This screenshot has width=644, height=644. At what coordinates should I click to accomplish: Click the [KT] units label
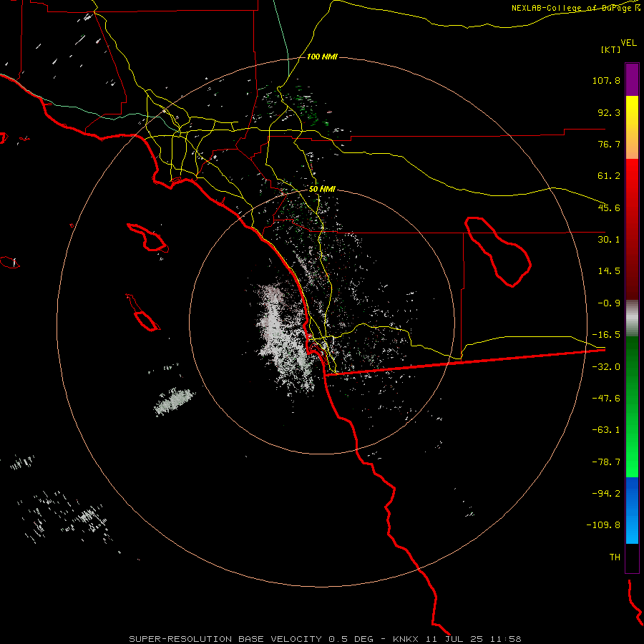click(x=610, y=49)
